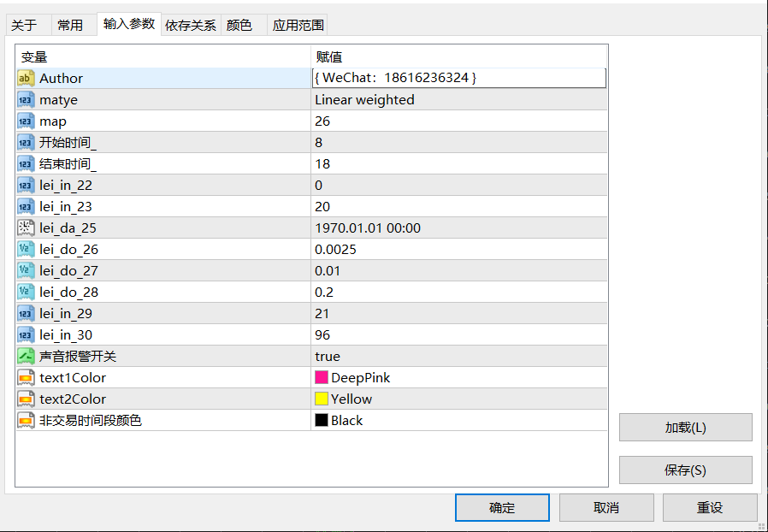Click the integer icon beside map
768x532 pixels.
click(26, 121)
